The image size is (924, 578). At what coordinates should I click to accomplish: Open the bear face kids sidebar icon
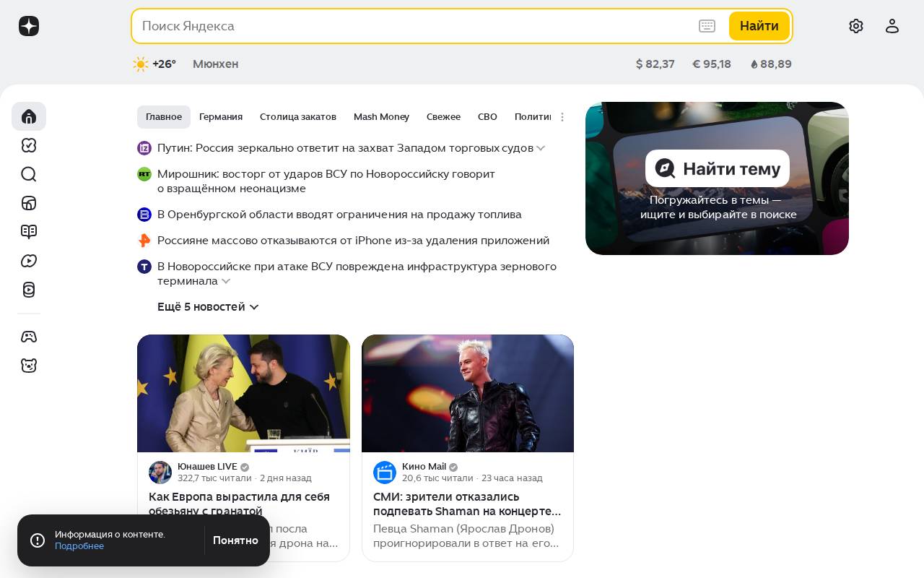point(29,366)
